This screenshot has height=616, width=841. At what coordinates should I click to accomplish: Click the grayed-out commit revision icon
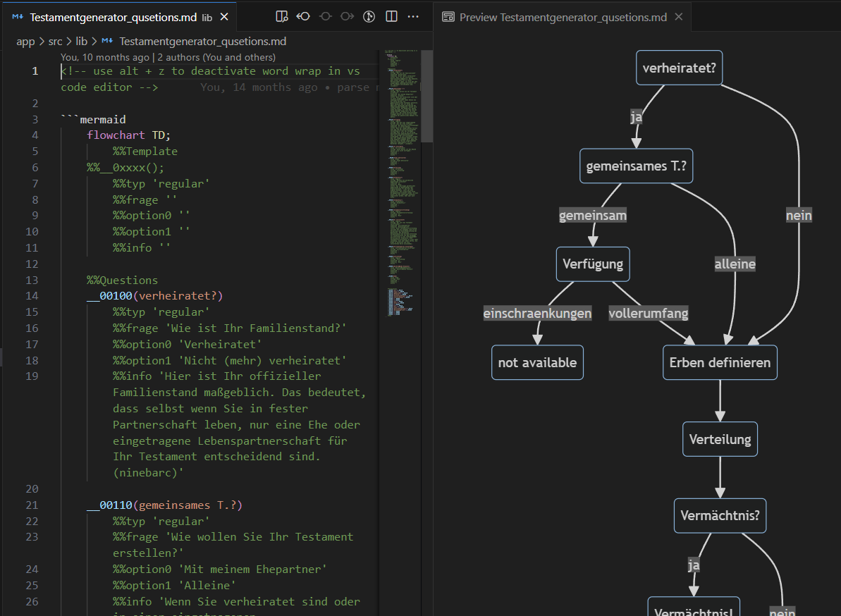coord(325,16)
